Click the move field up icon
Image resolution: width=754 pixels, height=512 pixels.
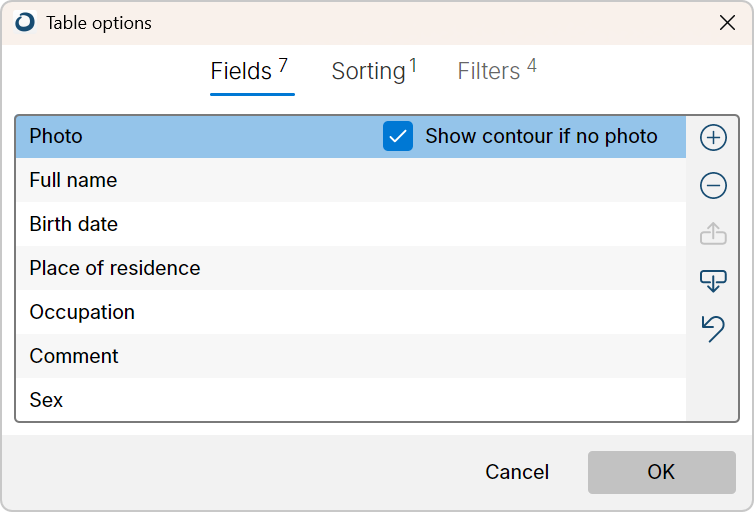coord(713,233)
